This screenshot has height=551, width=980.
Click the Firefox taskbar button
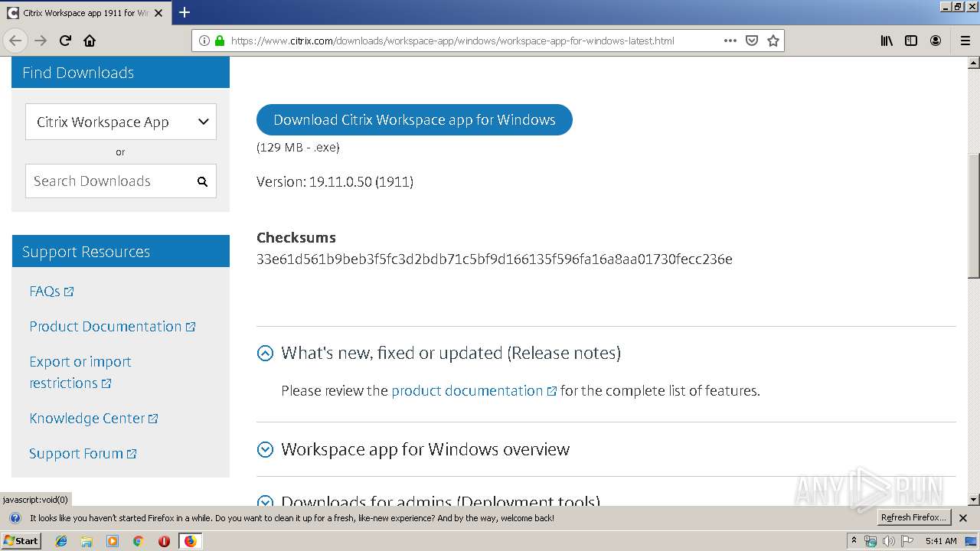(x=190, y=541)
